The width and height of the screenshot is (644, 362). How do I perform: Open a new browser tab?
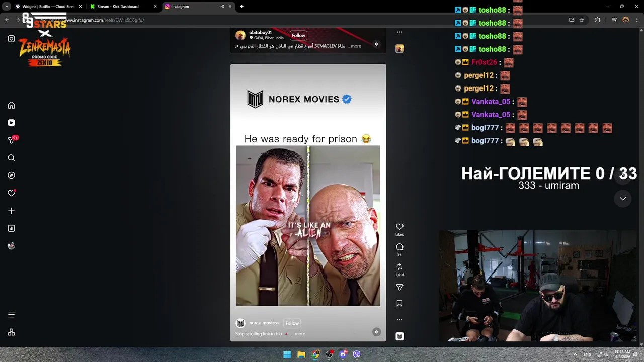(x=242, y=7)
